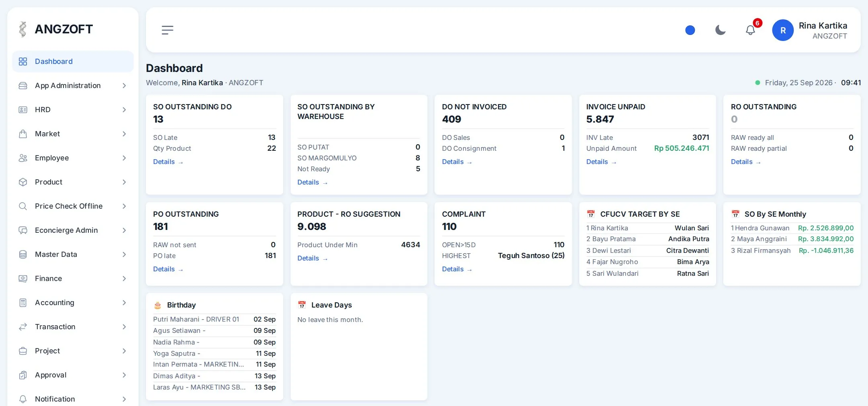Open Details link under Invoice Unpaid

[601, 162]
